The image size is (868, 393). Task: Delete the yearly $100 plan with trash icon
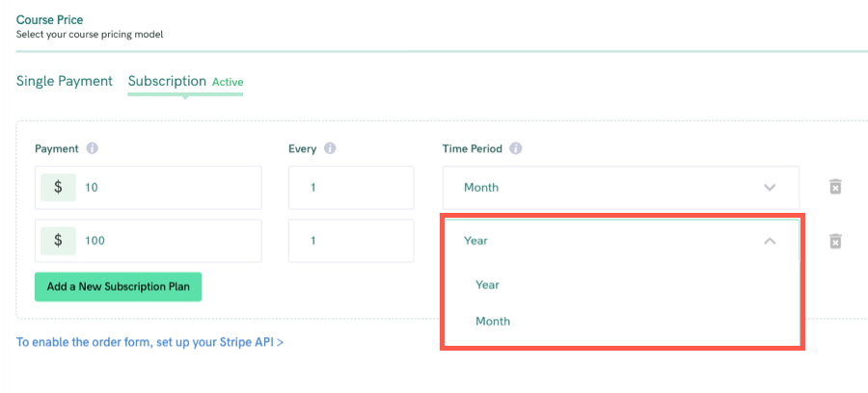(x=835, y=241)
